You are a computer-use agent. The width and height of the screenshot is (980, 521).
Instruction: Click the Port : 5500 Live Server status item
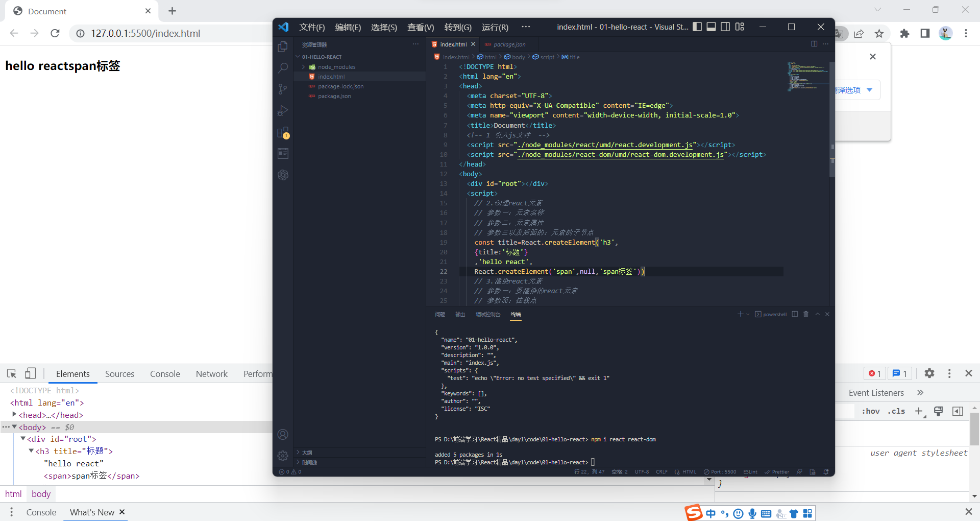coord(719,472)
